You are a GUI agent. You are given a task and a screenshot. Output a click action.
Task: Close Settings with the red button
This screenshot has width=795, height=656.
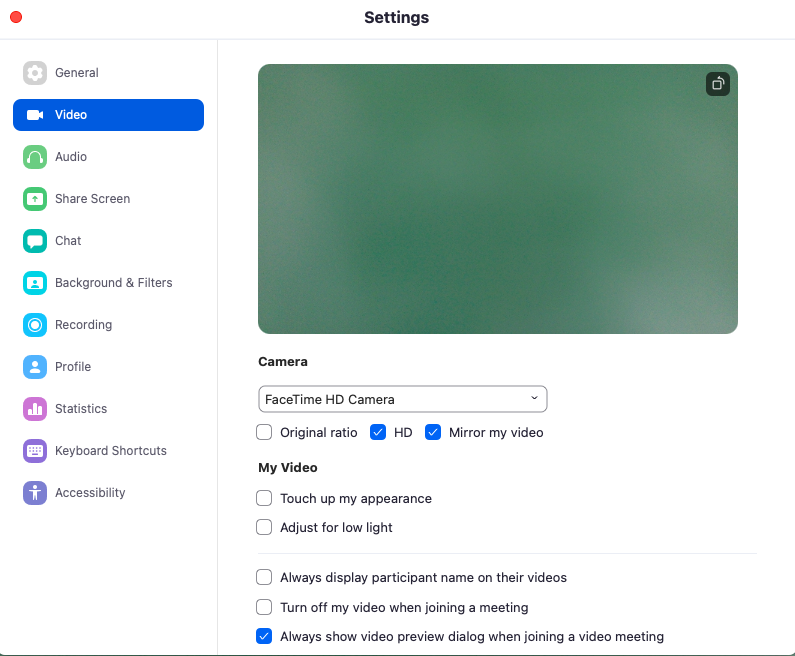point(16,17)
